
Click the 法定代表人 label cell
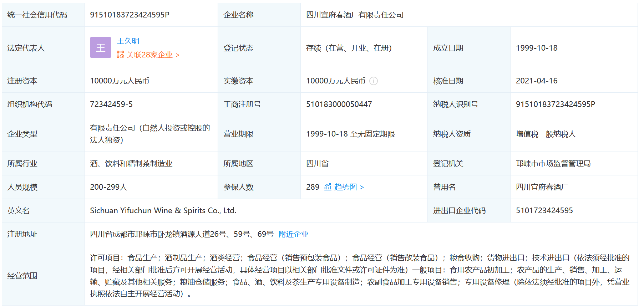[43, 48]
